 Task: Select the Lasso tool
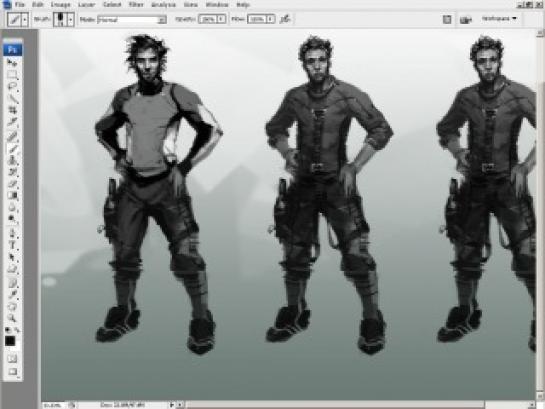click(x=12, y=87)
